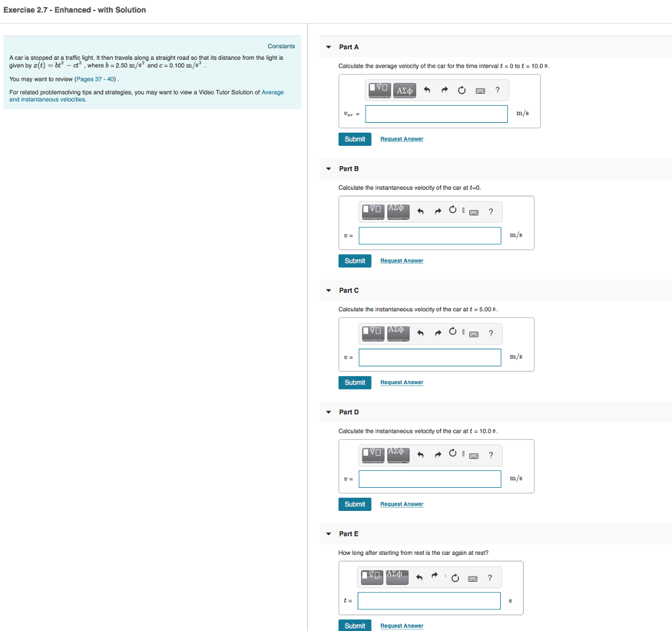
Task: Collapse the Part E section
Action: pos(328,534)
